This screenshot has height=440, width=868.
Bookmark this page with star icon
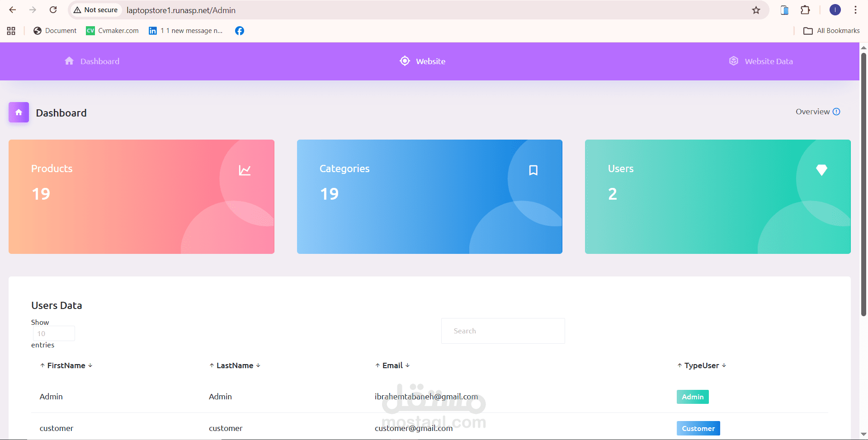pyautogui.click(x=756, y=10)
